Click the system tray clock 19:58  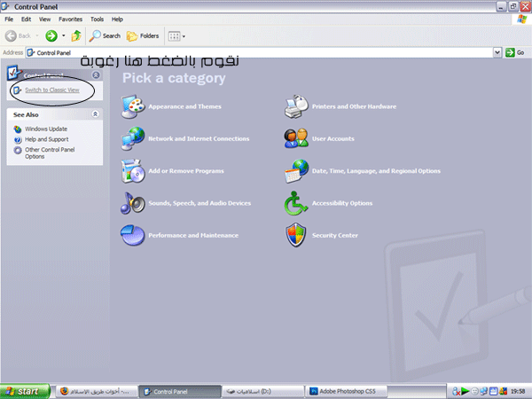(518, 392)
